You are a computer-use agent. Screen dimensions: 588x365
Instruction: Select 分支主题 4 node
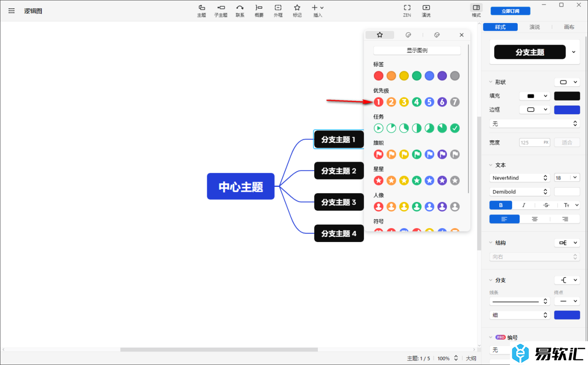click(339, 233)
